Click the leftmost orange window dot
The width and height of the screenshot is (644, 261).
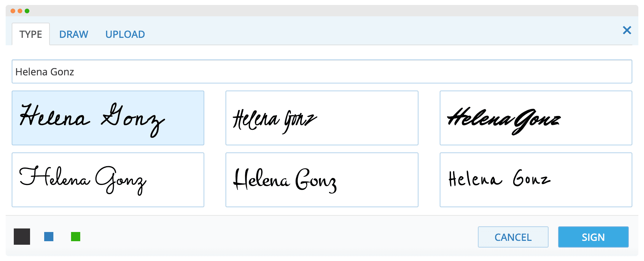point(13,11)
